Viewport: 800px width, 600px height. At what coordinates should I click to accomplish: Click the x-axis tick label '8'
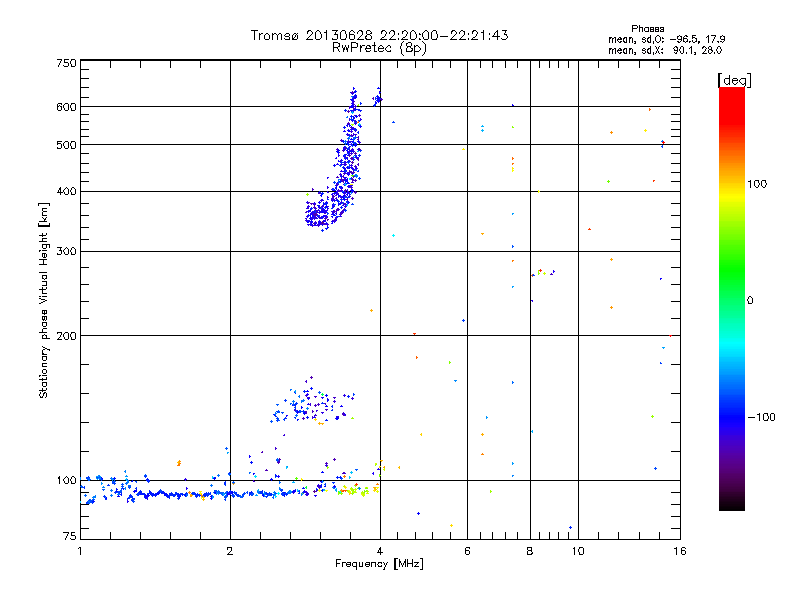(530, 551)
